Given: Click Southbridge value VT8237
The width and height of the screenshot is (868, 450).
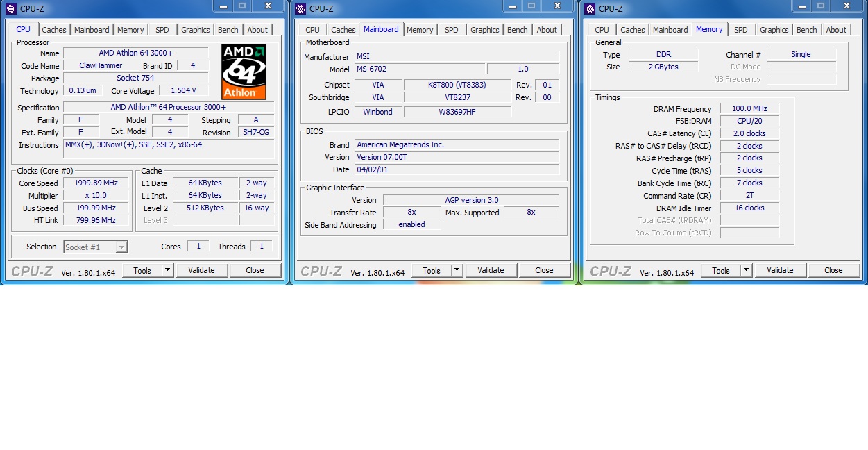Looking at the screenshot, I should pos(457,97).
